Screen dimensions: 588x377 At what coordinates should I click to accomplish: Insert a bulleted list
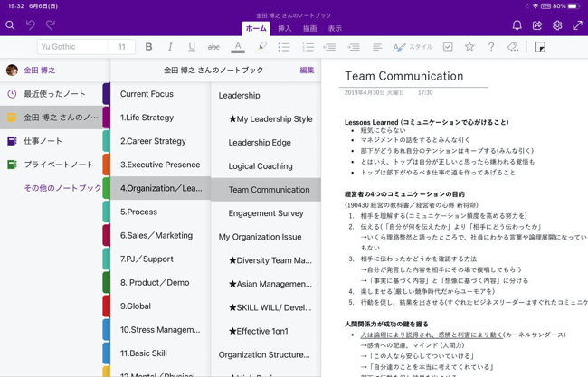point(284,47)
